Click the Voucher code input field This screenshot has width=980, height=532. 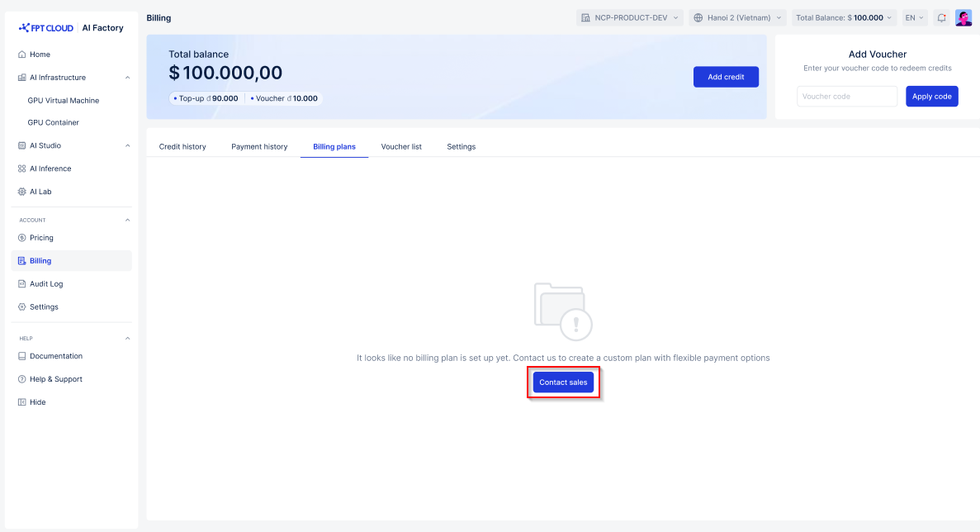[x=847, y=97]
